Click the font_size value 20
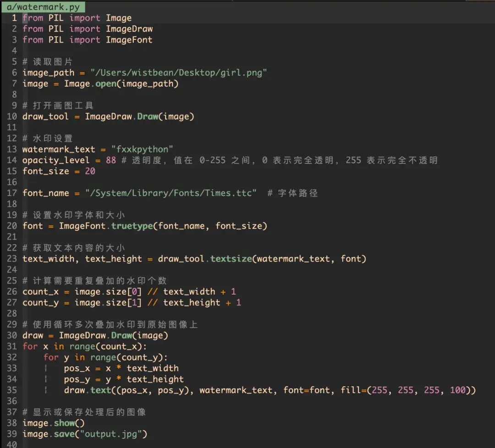 point(90,171)
